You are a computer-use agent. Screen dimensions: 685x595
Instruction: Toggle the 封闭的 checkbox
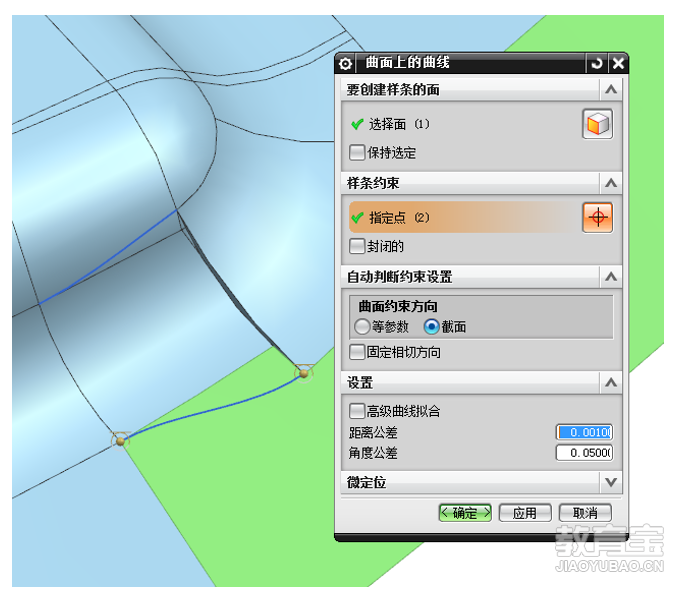357,246
